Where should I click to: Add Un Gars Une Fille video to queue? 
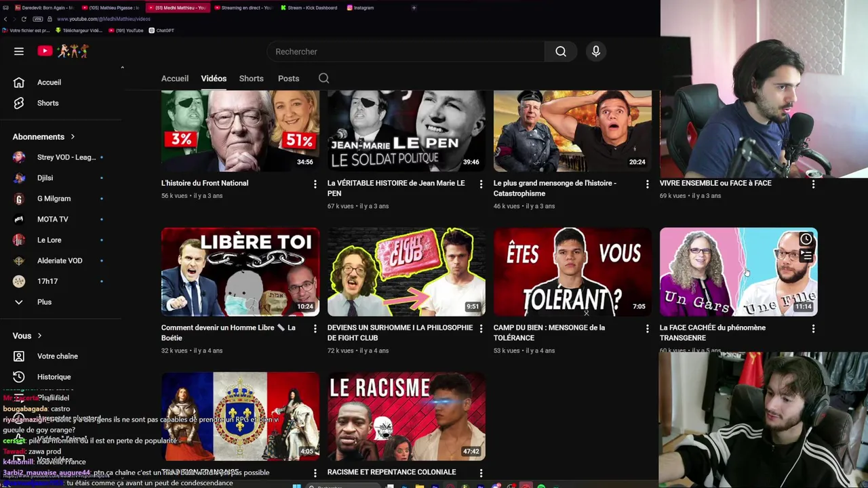click(x=806, y=256)
